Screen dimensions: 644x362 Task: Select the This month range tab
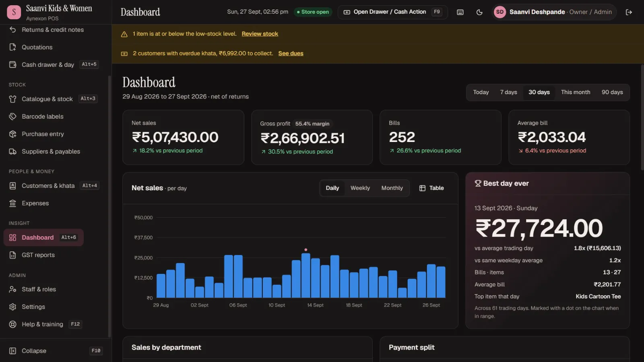[x=576, y=93]
